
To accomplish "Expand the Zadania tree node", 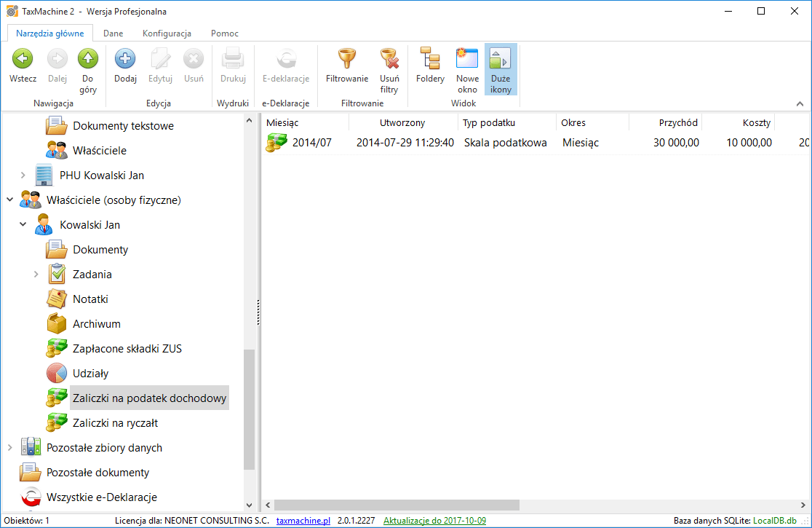I will click(x=36, y=275).
